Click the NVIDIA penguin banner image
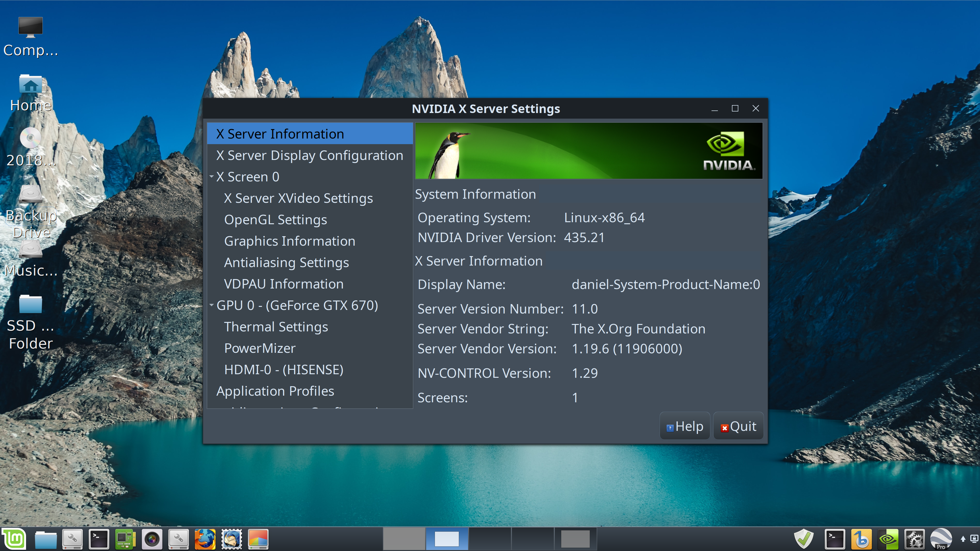This screenshot has width=980, height=551. pos(589,151)
